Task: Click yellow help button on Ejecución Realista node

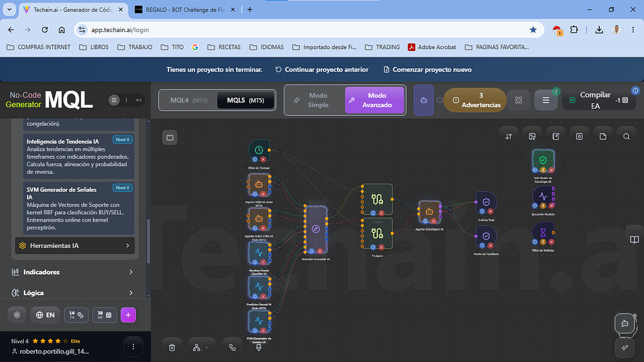Action: pos(543,206)
